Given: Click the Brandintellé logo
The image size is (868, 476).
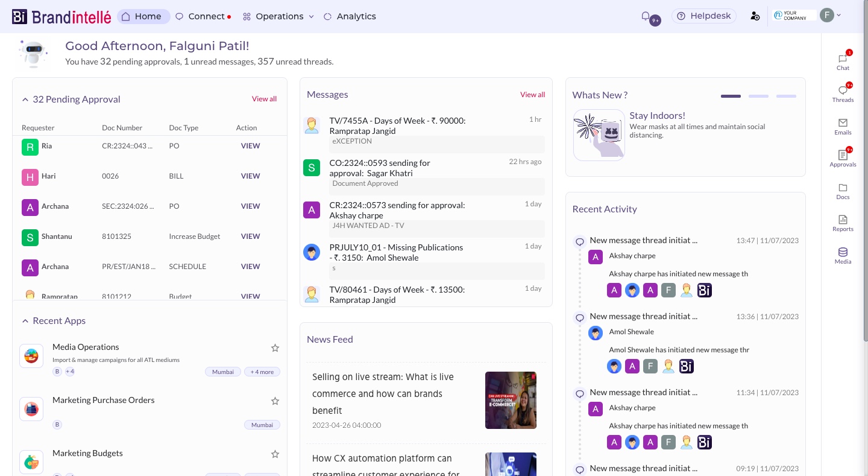Looking at the screenshot, I should coord(61,16).
